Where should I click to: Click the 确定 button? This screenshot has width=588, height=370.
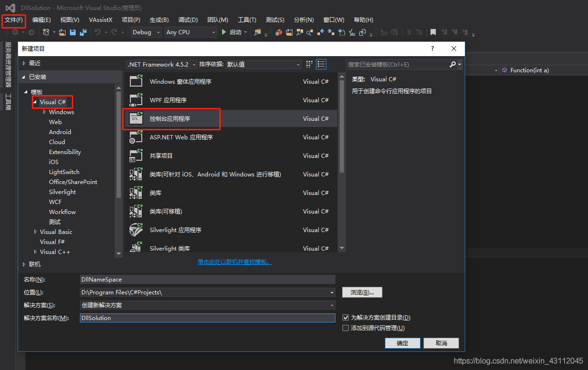pyautogui.click(x=402, y=343)
